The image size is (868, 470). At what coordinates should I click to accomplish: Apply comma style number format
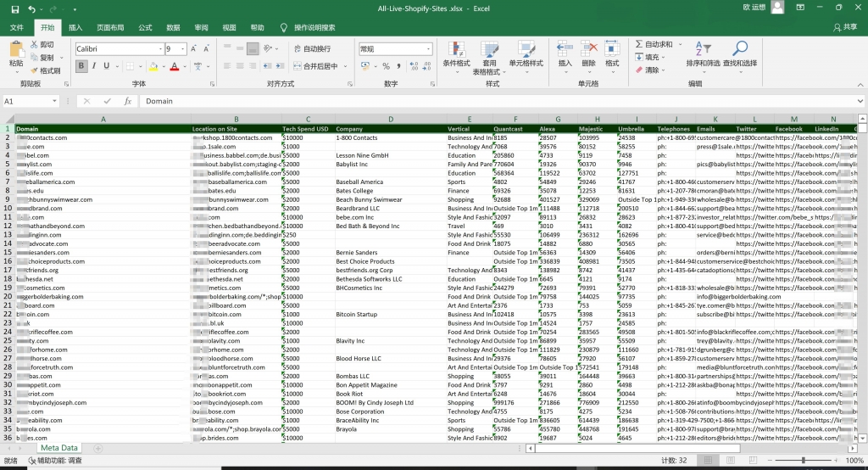[398, 66]
